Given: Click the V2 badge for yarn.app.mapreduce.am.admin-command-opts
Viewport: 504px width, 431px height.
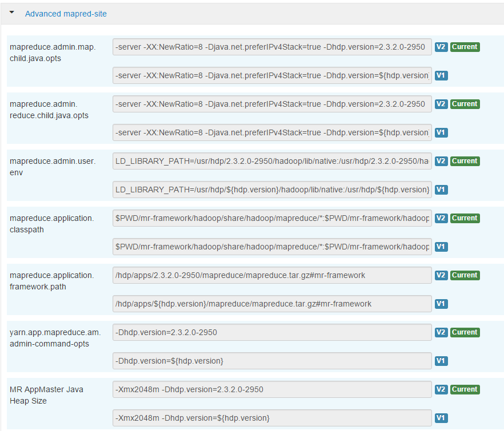Looking at the screenshot, I should coord(441,332).
